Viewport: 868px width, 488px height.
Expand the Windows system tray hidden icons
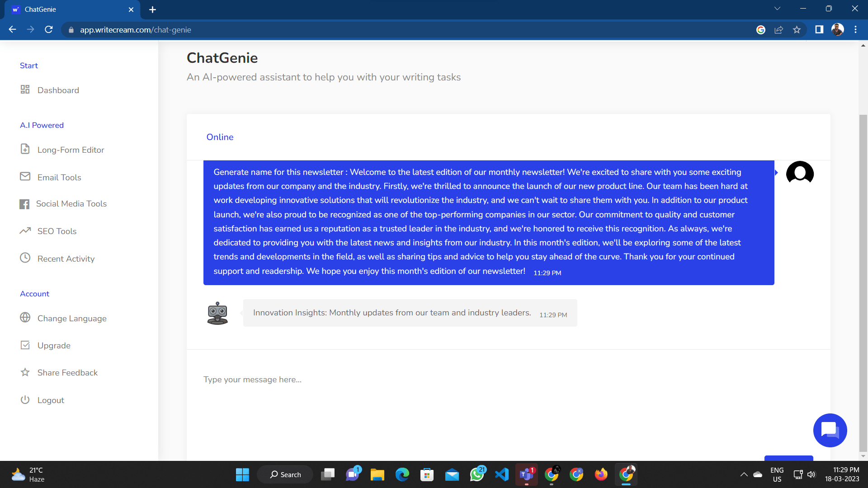pyautogui.click(x=744, y=474)
